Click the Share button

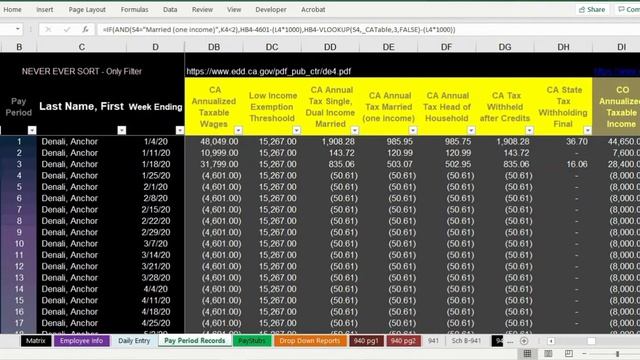click(x=592, y=9)
